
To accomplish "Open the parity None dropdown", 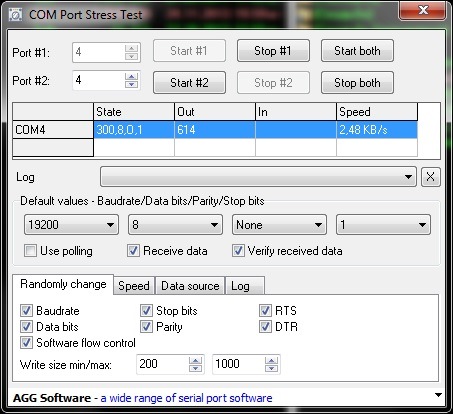I will [x=279, y=225].
